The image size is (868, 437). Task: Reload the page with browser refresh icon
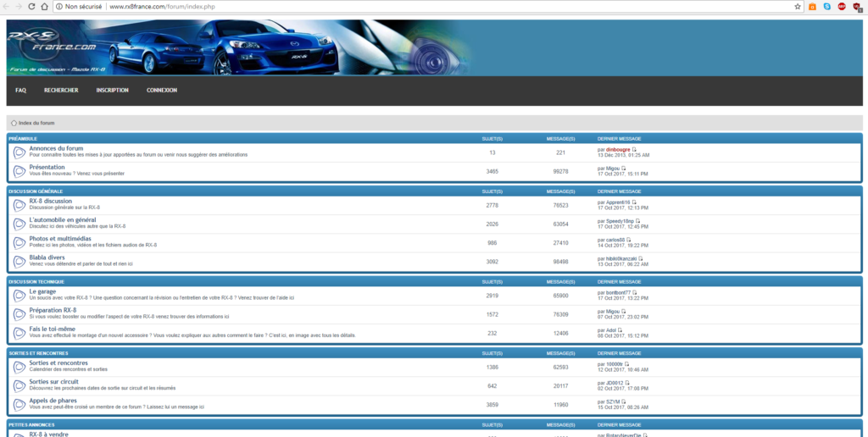31,7
